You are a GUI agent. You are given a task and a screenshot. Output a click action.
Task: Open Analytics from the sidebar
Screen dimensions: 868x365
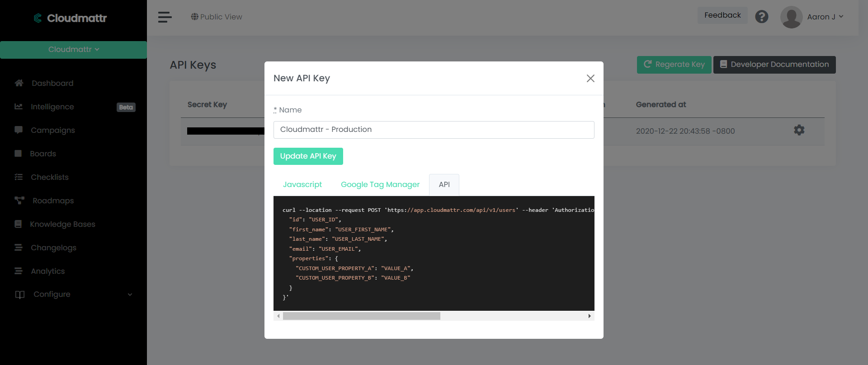click(x=48, y=271)
